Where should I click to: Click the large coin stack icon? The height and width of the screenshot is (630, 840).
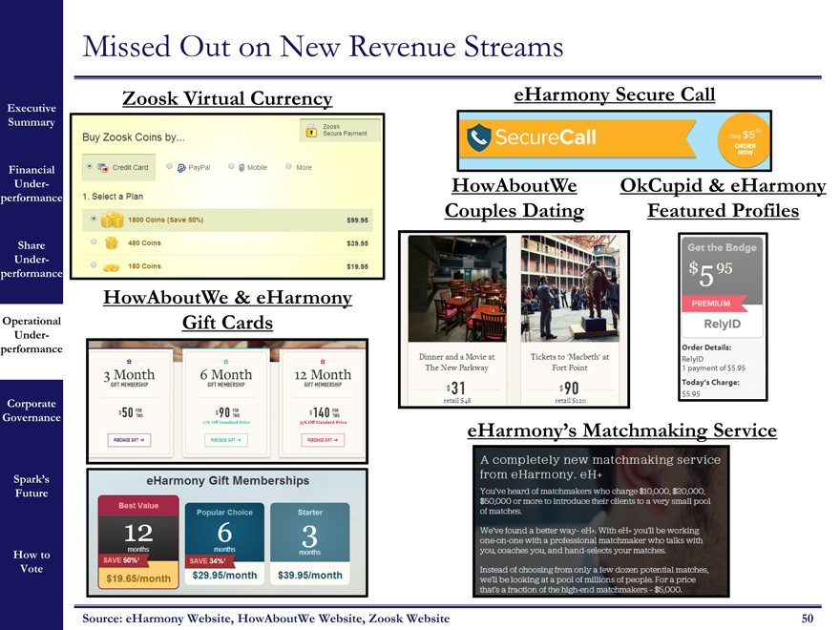coord(112,220)
